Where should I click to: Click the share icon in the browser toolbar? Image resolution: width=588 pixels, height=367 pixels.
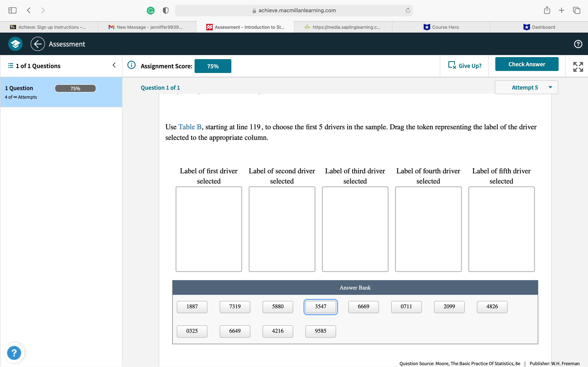click(x=547, y=10)
